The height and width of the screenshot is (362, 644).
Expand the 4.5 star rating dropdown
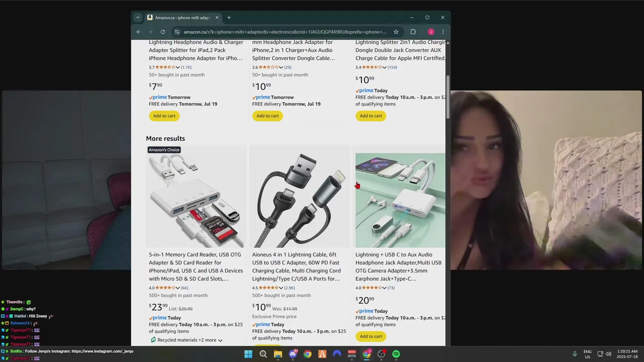(281, 288)
